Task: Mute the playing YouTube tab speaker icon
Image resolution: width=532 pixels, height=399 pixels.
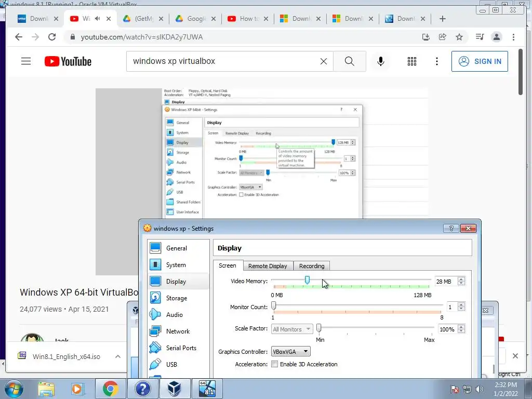Action: [97, 19]
